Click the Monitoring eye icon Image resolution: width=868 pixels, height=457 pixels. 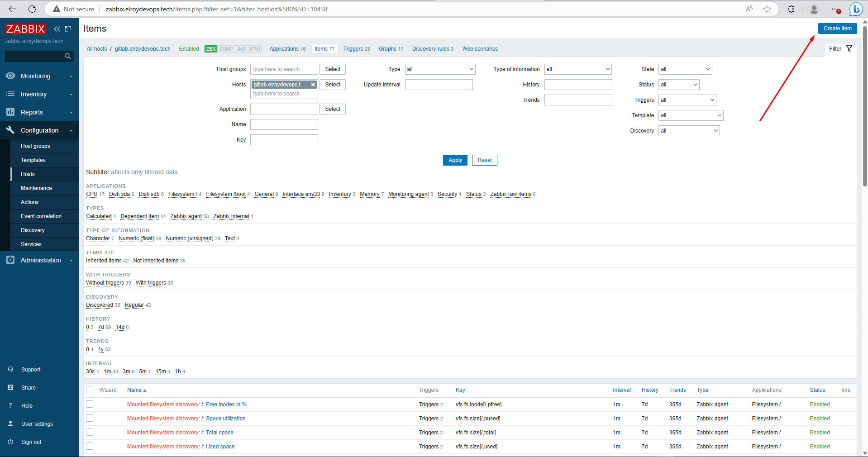click(x=10, y=76)
